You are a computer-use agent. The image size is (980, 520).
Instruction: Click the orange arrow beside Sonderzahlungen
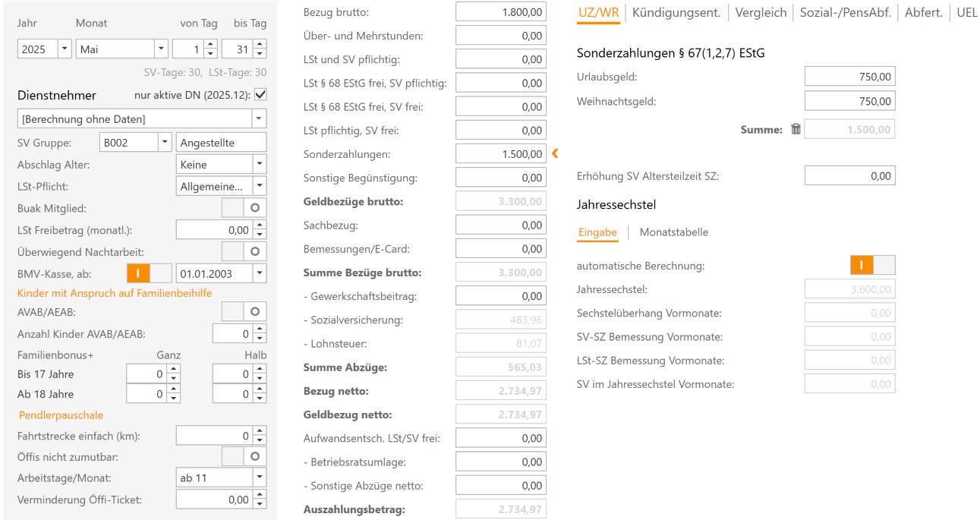click(x=555, y=153)
